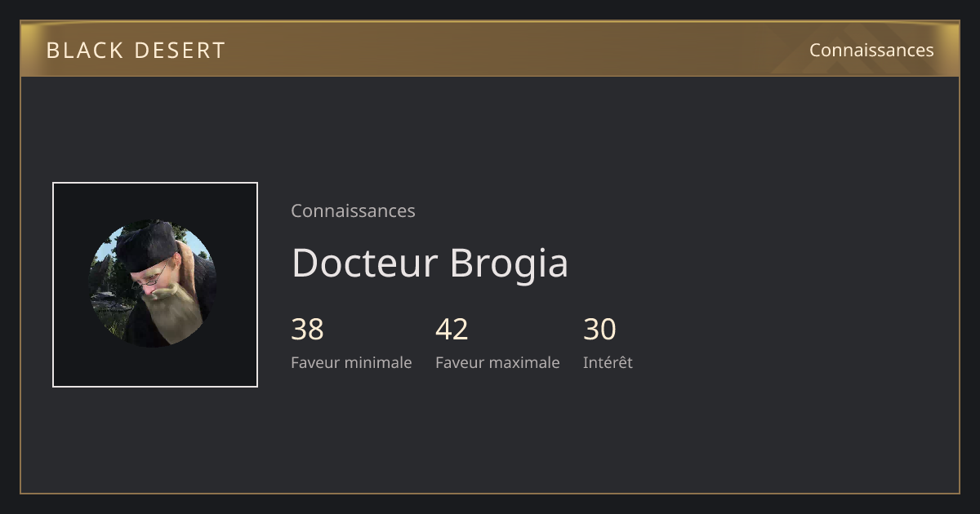Image resolution: width=980 pixels, height=514 pixels.
Task: Click the Faveur minimale value 38
Action: coord(307,330)
